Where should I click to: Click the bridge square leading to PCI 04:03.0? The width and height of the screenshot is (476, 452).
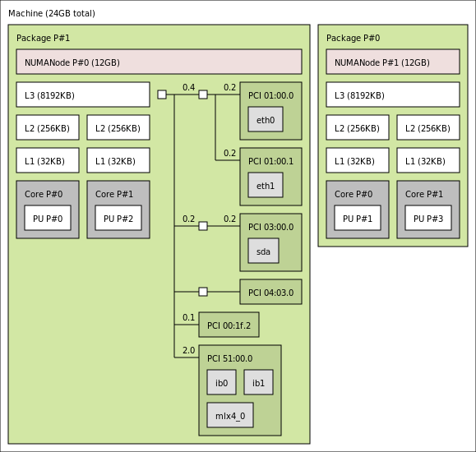[x=203, y=292]
